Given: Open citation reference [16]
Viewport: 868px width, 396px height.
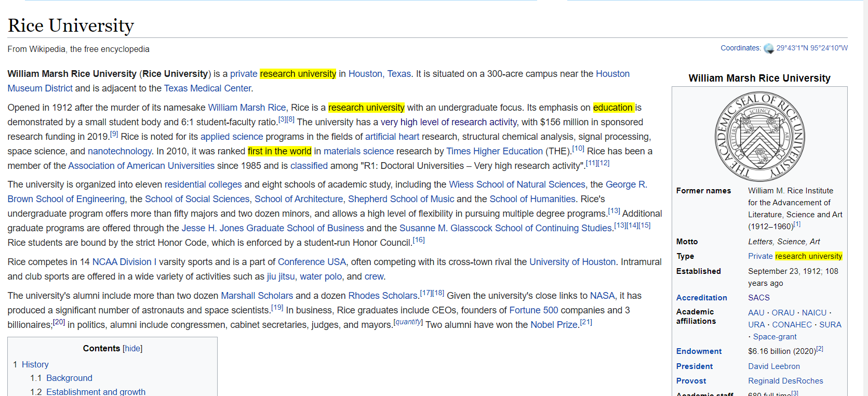Looking at the screenshot, I should (x=419, y=240).
